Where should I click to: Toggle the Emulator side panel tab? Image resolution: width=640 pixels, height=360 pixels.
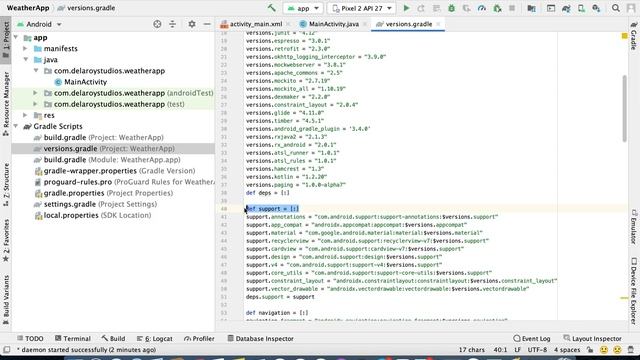[x=634, y=226]
